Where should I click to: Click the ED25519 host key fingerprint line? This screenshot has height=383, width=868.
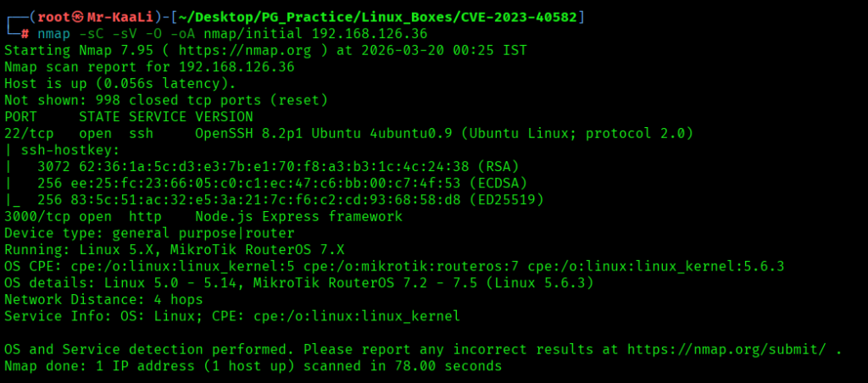point(291,199)
